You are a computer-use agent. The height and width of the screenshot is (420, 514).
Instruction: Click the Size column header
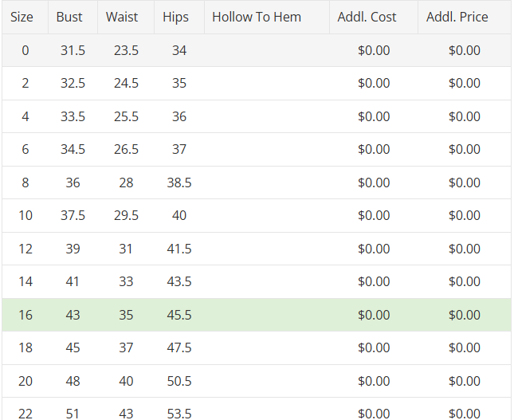pos(22,17)
